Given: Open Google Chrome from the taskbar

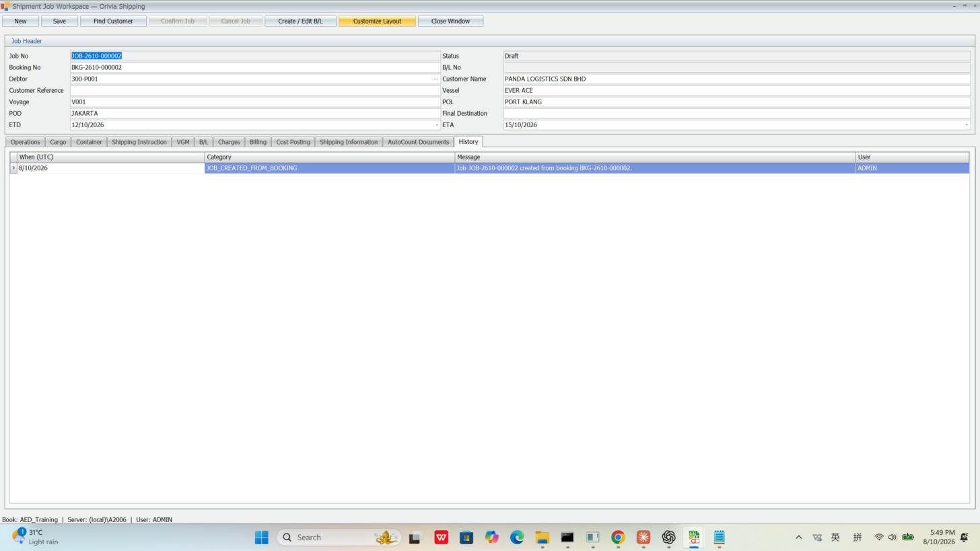Looking at the screenshot, I should tap(618, 537).
